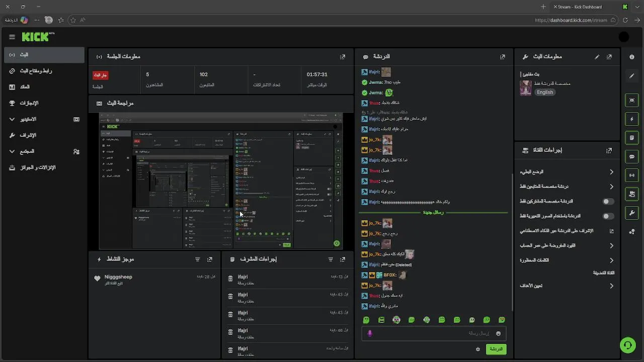Image resolution: width=644 pixels, height=362 pixels.
Task: Click the emoji picker icon in the message box
Action: pos(499,333)
